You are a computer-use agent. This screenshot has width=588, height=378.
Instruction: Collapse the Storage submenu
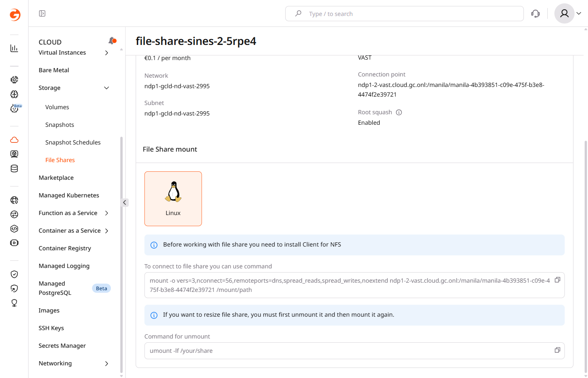point(107,88)
